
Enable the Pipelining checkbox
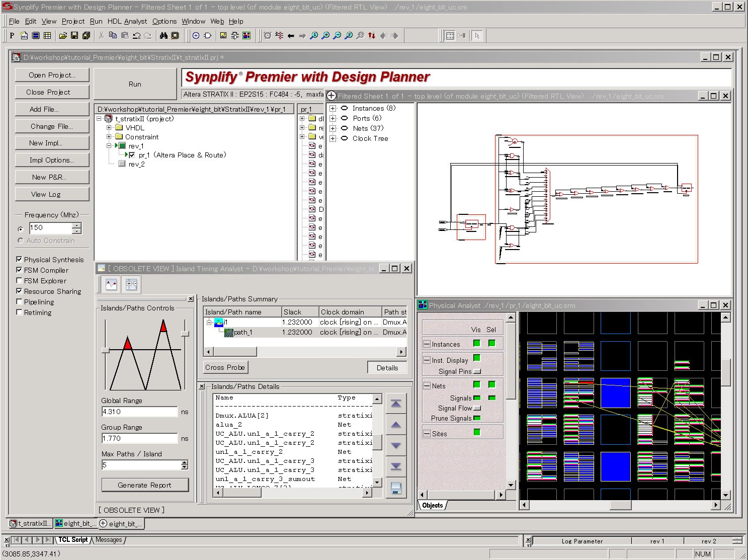[19, 302]
